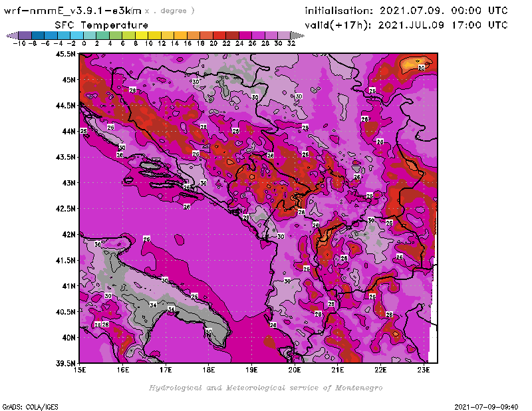This screenshot has height=411, width=532.
Task: Click red legend swatch between 20 and 22
Action: (219, 35)
